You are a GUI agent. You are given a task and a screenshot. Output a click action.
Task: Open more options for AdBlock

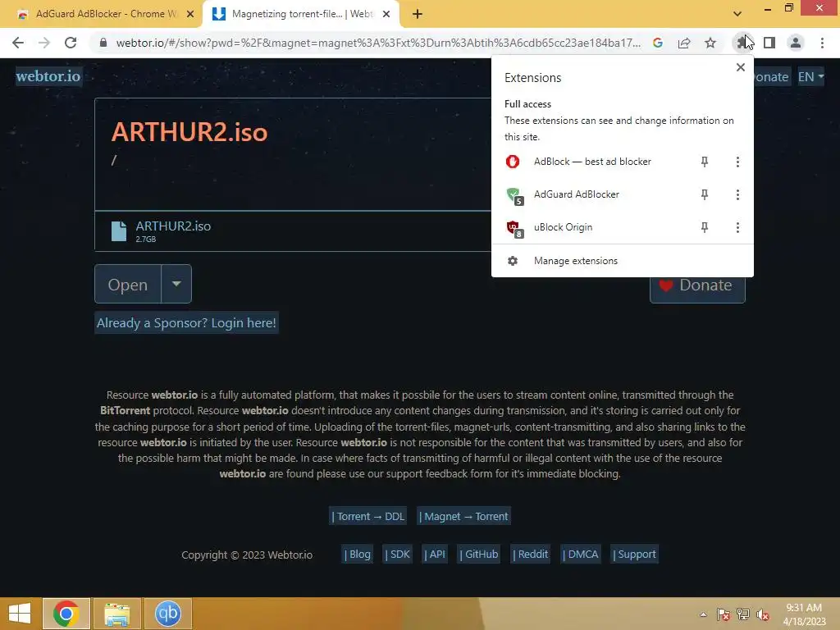point(737,162)
